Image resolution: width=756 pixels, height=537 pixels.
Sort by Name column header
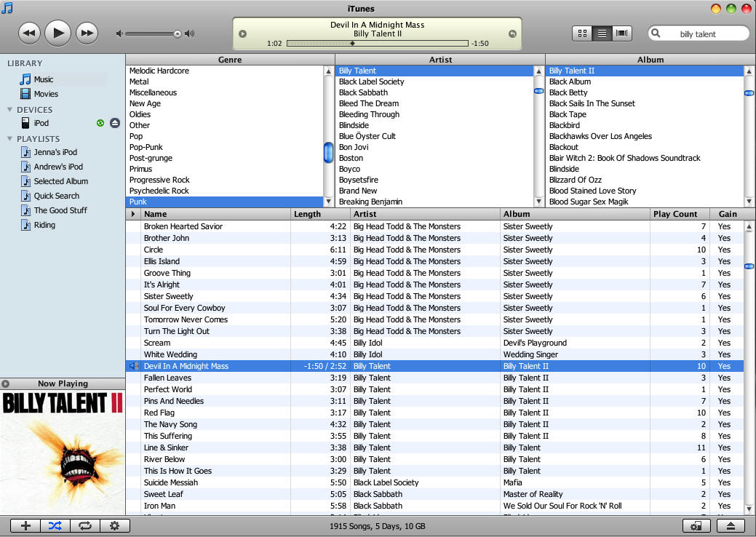[215, 214]
